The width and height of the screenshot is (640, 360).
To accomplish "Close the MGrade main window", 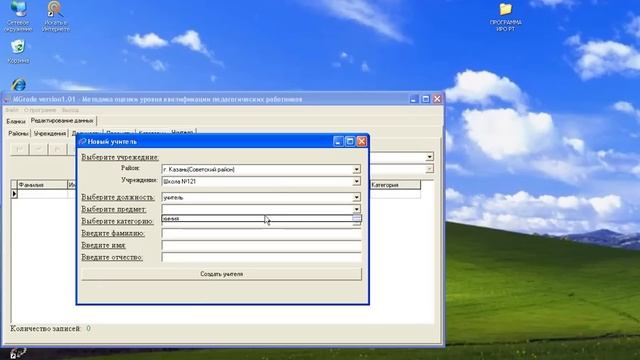I will (437, 99).
